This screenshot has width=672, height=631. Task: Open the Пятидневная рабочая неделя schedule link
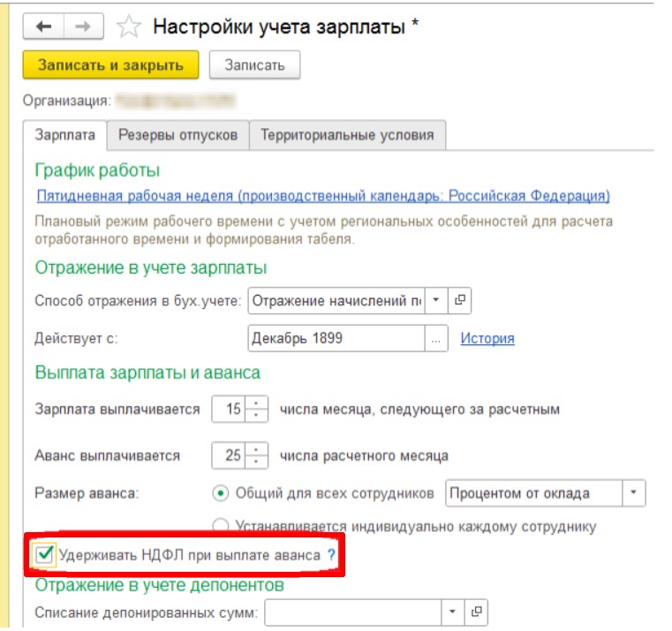[322, 196]
